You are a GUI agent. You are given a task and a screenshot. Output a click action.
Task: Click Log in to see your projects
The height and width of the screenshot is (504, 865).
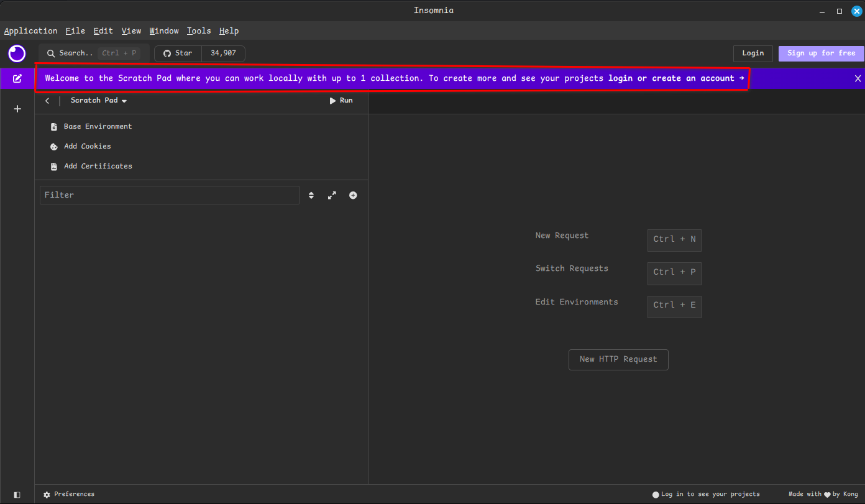point(706,495)
